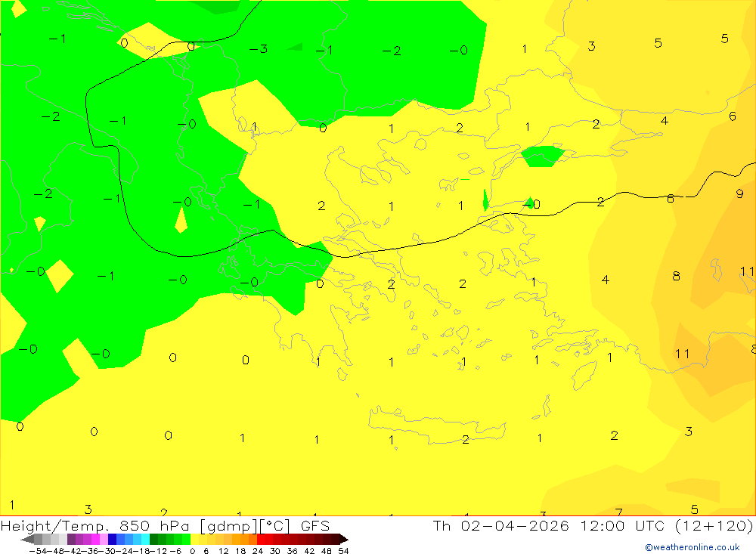
Task: Click the 9 temperature value on map
Action: [739, 193]
